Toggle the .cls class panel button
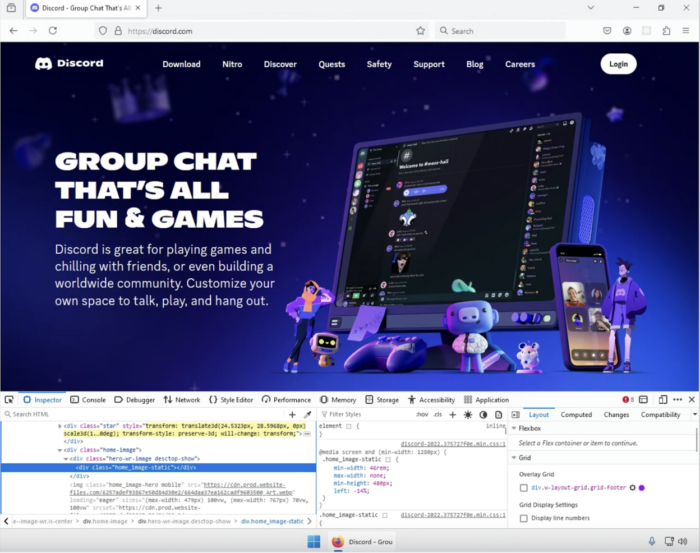 [438, 415]
